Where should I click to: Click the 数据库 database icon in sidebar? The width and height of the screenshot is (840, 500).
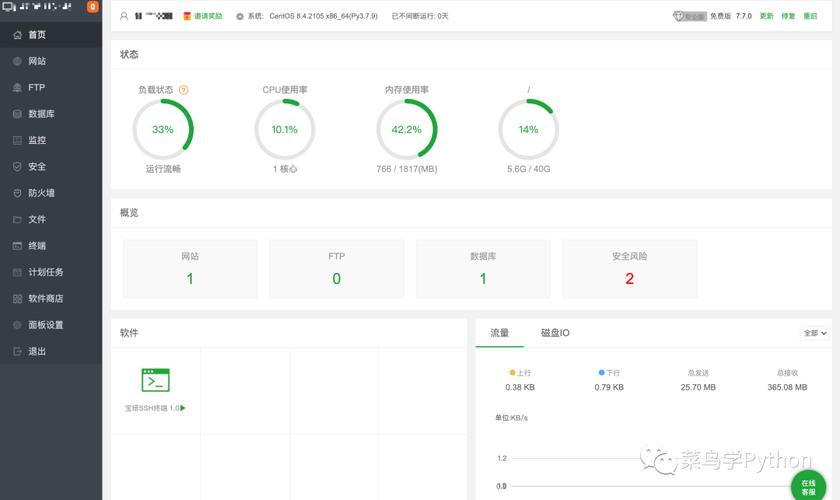pyautogui.click(x=17, y=114)
